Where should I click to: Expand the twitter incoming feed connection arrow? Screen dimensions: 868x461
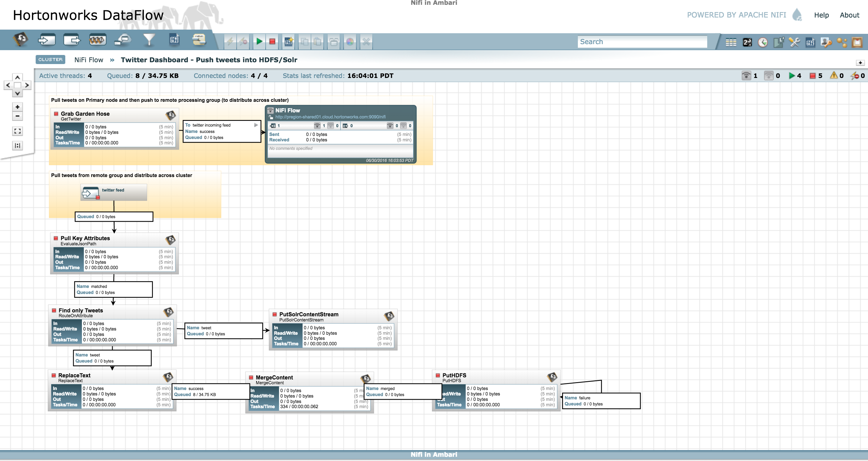[256, 125]
